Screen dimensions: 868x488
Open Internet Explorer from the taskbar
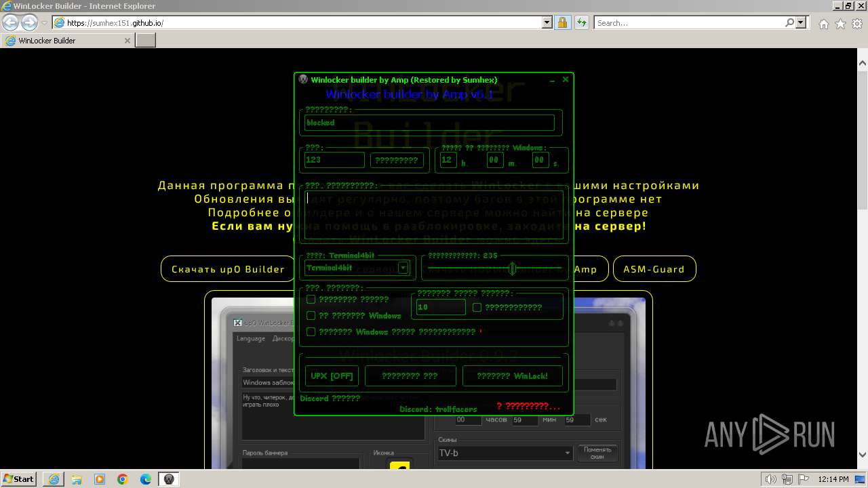coord(54,479)
